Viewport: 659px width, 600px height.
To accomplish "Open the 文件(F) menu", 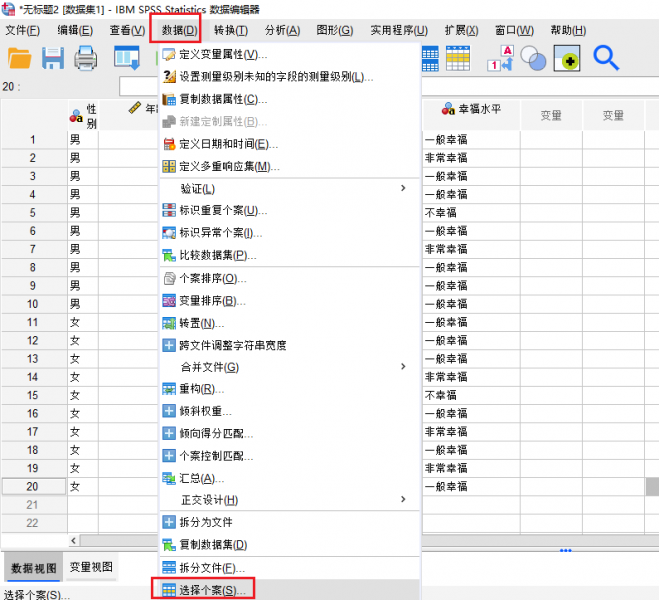I will point(22,30).
